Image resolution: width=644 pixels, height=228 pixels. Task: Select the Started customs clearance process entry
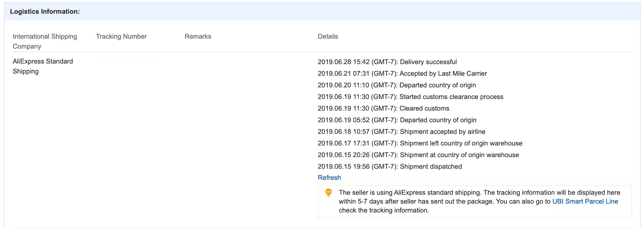coord(410,97)
